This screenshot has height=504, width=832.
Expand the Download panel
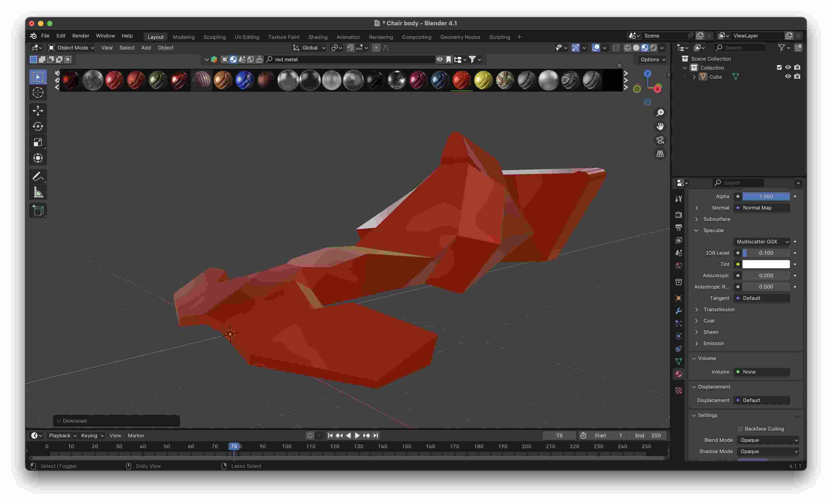click(116, 421)
